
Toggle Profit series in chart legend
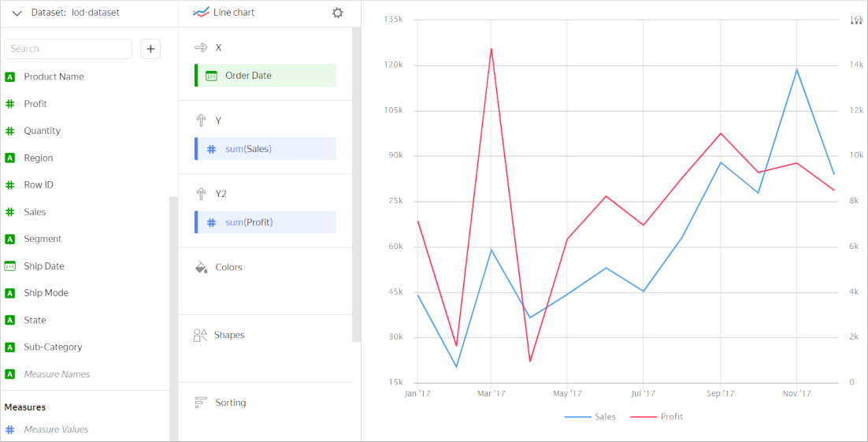coord(657,417)
